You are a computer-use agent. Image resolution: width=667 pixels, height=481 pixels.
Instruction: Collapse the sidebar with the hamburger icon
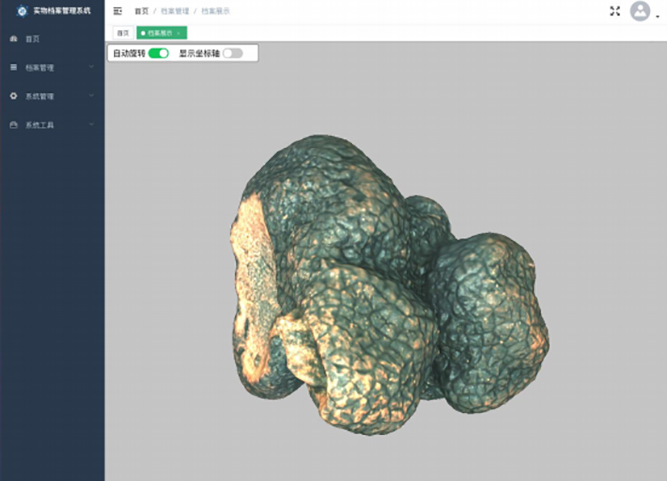pos(118,11)
